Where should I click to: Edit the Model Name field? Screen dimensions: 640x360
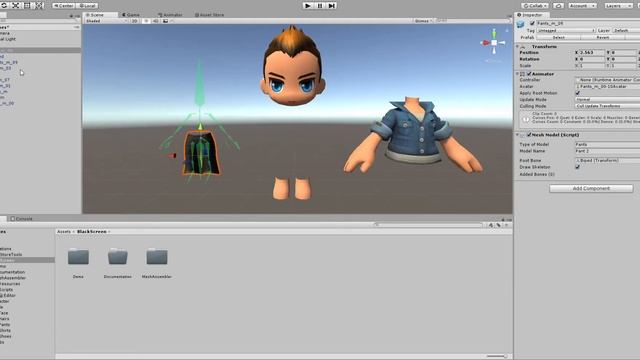tap(607, 151)
